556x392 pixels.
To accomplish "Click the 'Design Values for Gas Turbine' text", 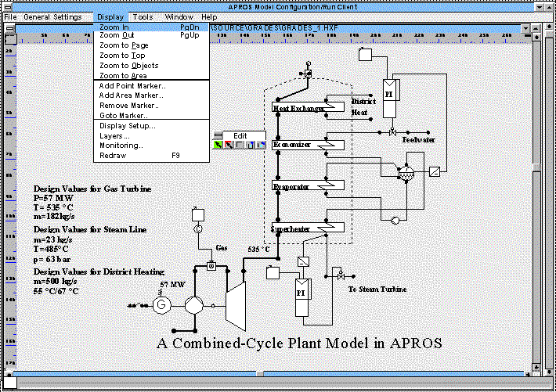I will click(92, 189).
